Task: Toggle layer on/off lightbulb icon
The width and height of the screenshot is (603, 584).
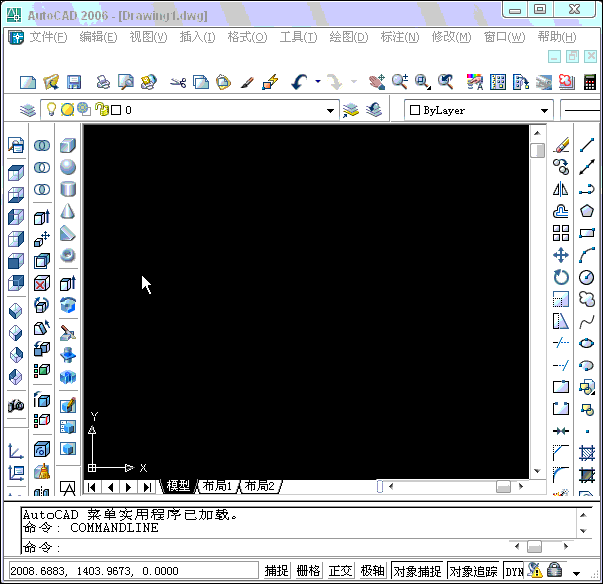Action: pyautogui.click(x=51, y=110)
